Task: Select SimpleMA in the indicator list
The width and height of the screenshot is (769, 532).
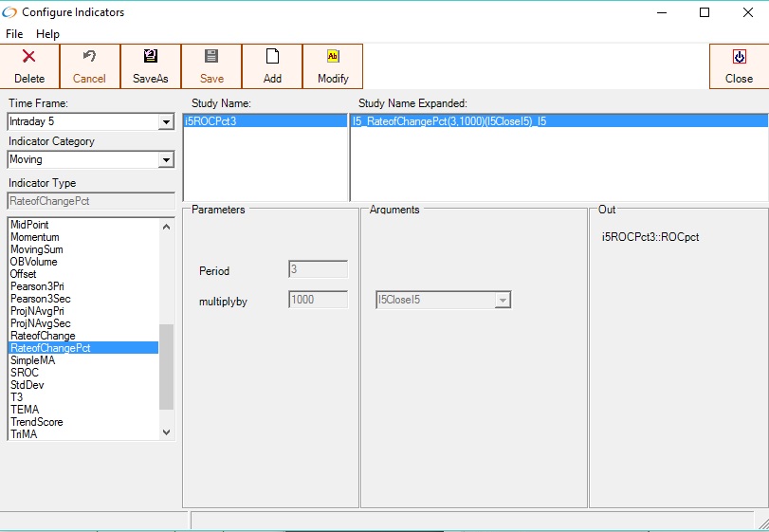Action: tap(33, 360)
